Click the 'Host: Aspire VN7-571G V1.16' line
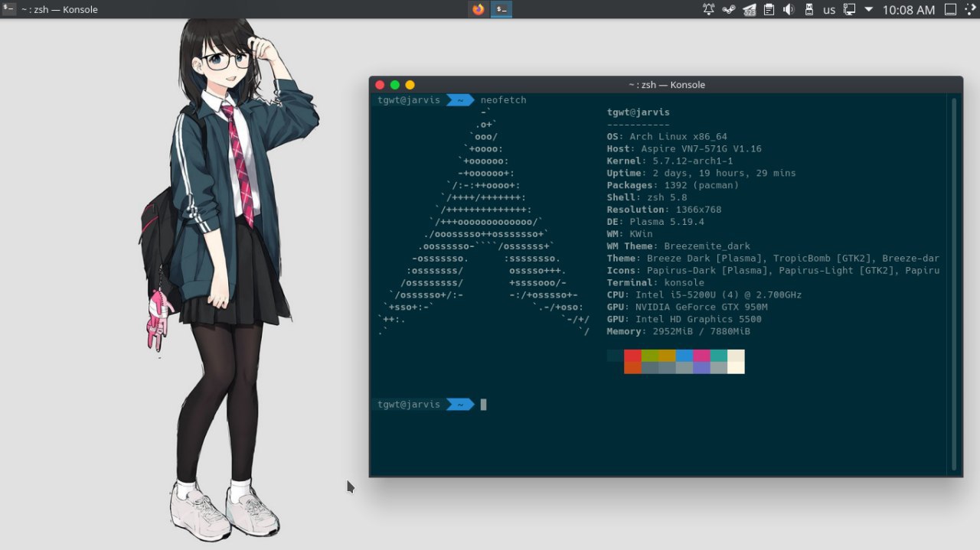The width and height of the screenshot is (980, 550). 684,149
